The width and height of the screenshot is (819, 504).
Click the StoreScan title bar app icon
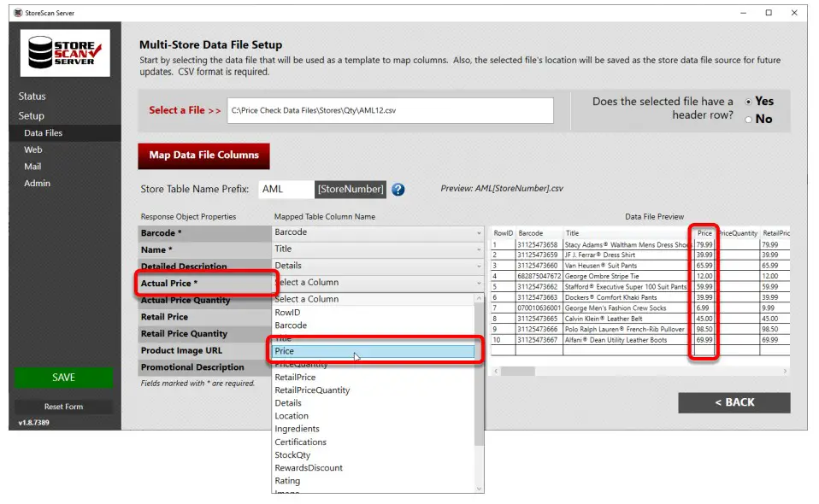pos(18,13)
